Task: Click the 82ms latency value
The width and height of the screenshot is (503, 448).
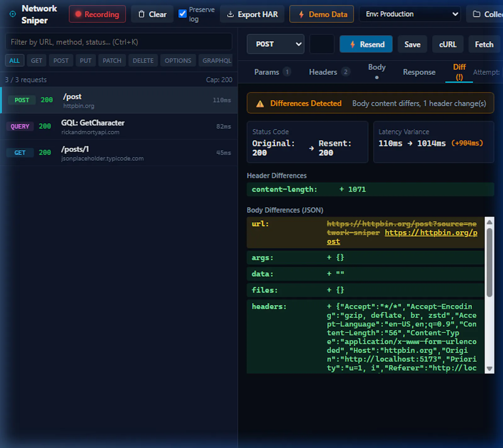Action: [224, 126]
